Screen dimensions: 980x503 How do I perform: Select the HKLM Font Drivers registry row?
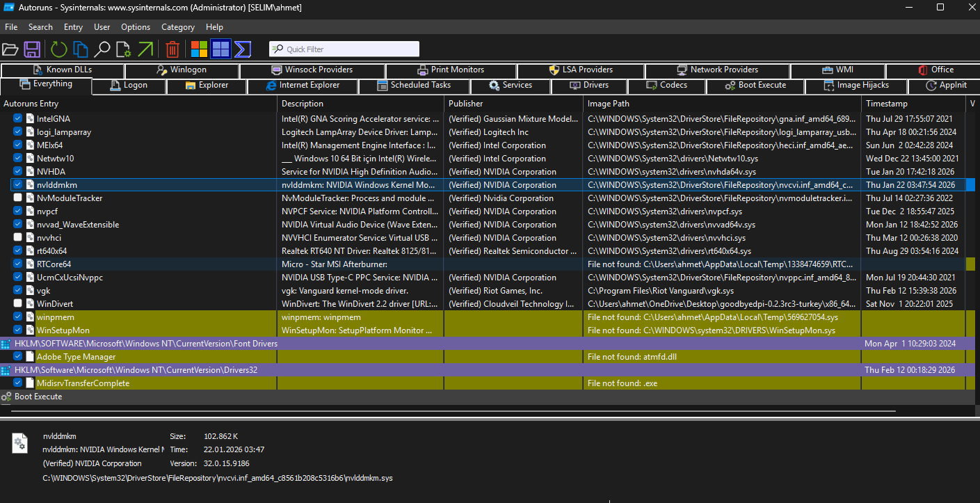146,344
